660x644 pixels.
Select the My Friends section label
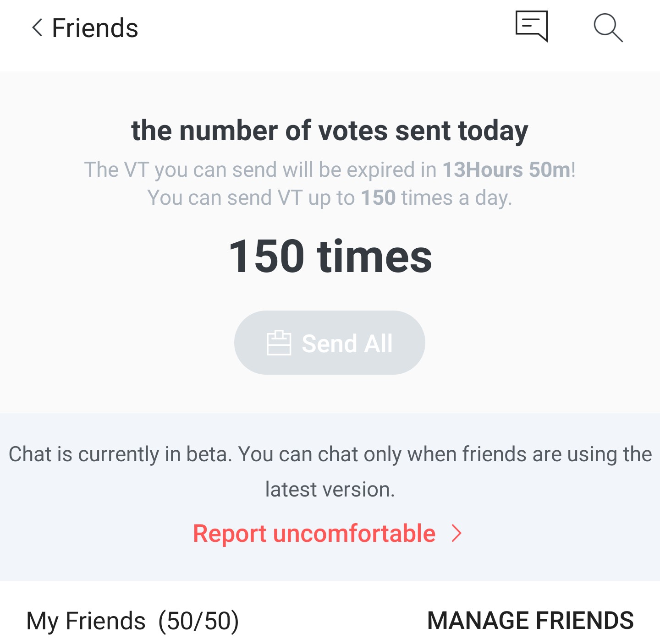[86, 621]
